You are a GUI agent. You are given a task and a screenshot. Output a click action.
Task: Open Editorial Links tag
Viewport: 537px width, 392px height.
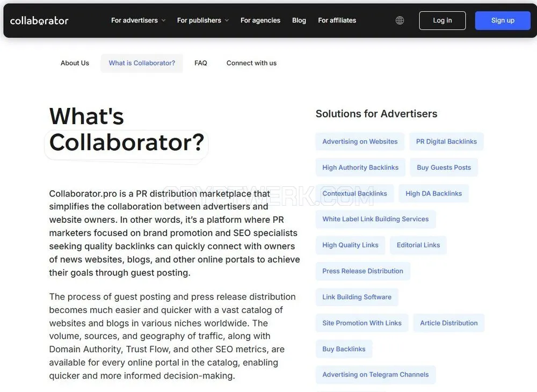click(418, 245)
